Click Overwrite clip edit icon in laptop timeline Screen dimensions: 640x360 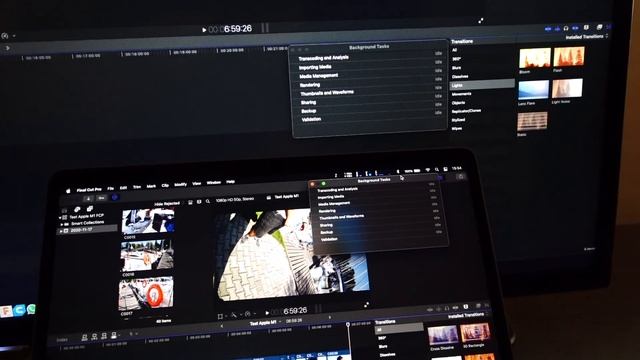coord(114,335)
